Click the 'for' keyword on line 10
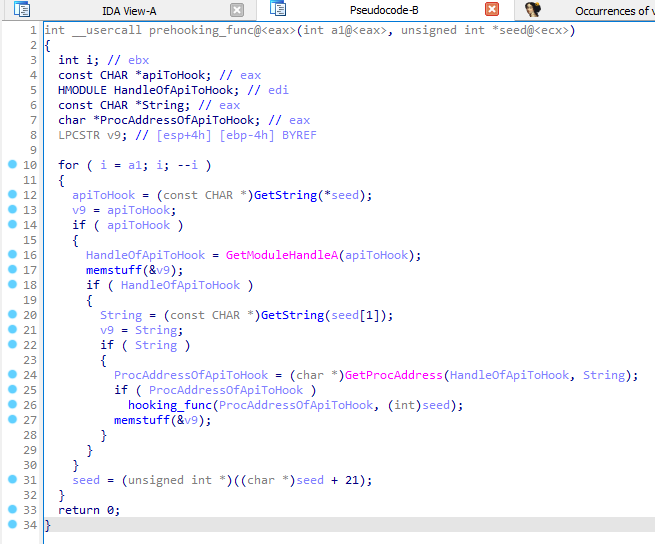 [69, 165]
